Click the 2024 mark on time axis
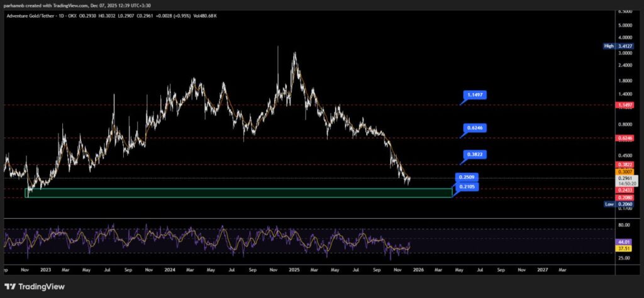 [169, 269]
